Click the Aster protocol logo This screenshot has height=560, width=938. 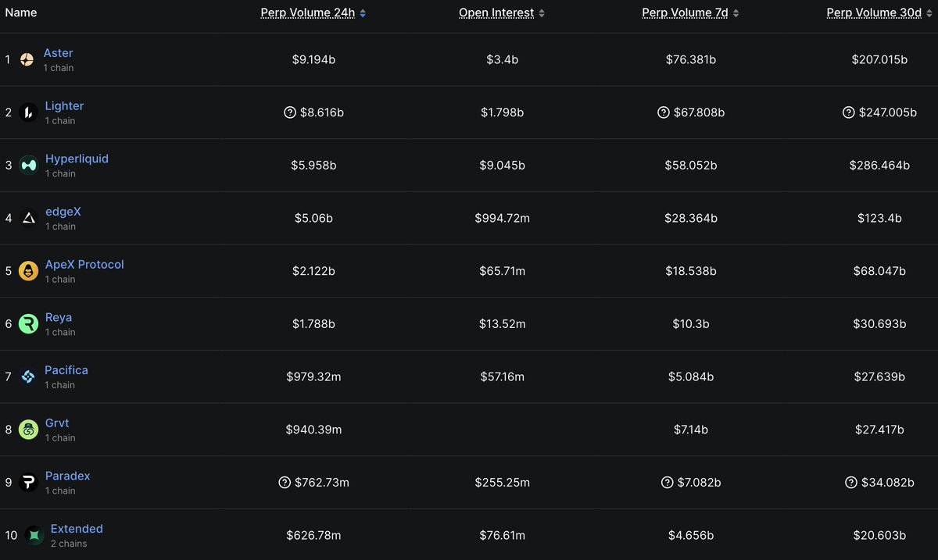coord(27,59)
